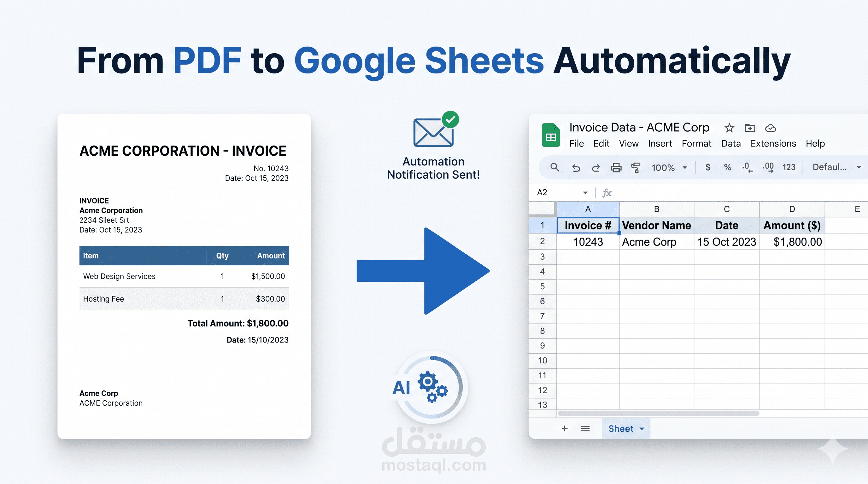Select column E header

pos(847,209)
